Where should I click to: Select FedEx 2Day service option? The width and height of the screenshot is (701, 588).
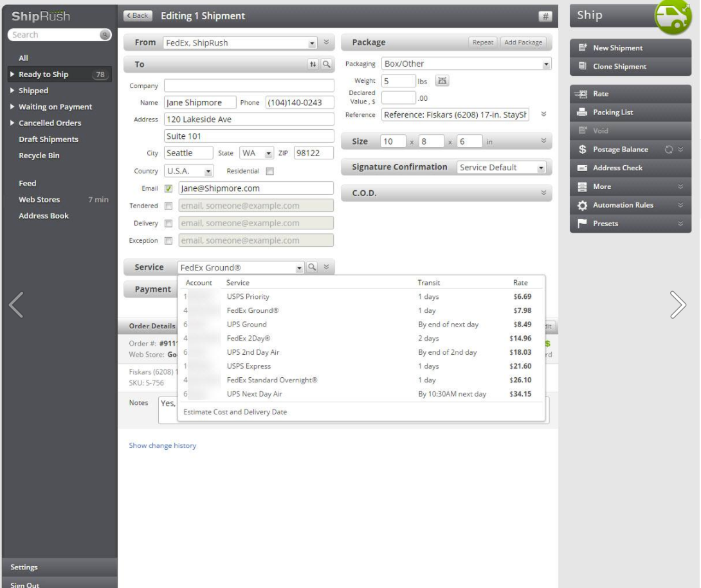click(361, 338)
